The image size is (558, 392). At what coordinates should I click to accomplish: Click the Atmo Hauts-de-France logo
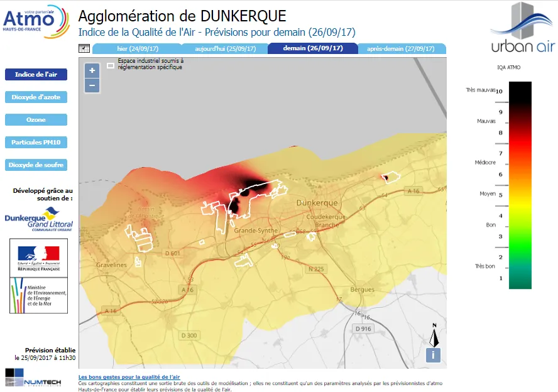pos(36,22)
